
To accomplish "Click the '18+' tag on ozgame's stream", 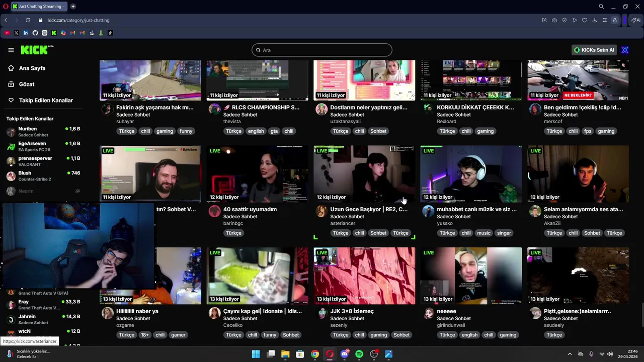I will (x=145, y=335).
